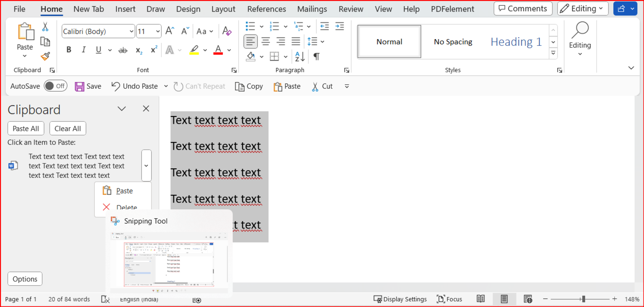
Task: Open clipboard Options at bottom of pane
Action: click(x=25, y=279)
